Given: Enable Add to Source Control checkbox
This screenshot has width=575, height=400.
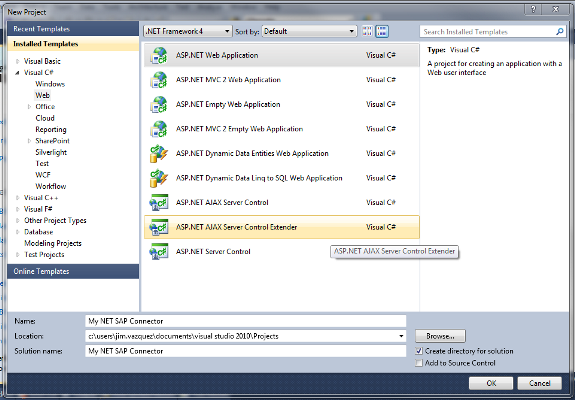Looking at the screenshot, I should tap(419, 363).
